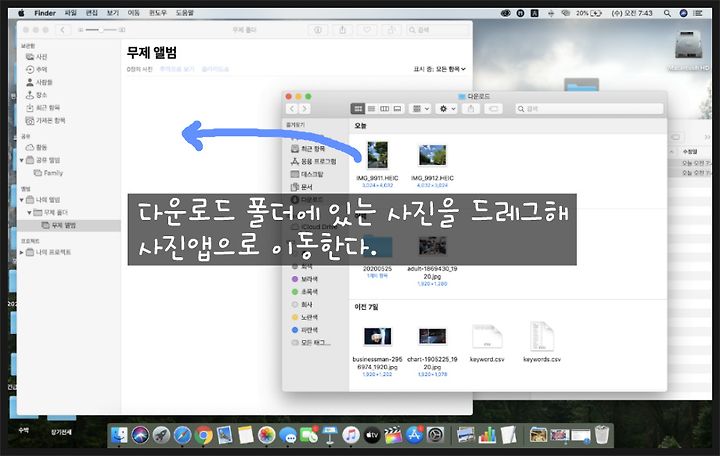Collapse My Albums in Photos sidebar
The height and width of the screenshot is (456, 720).
pos(22,200)
